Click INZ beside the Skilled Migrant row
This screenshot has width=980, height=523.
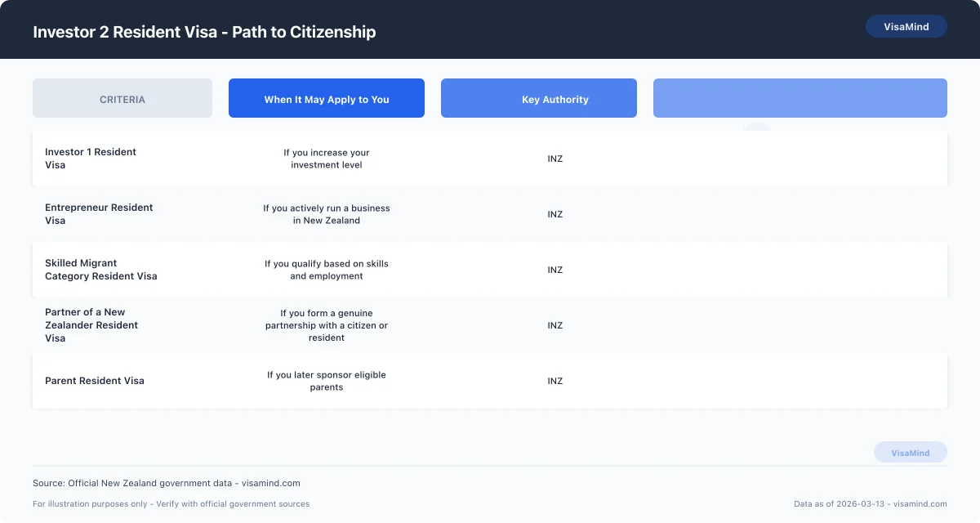click(x=555, y=270)
